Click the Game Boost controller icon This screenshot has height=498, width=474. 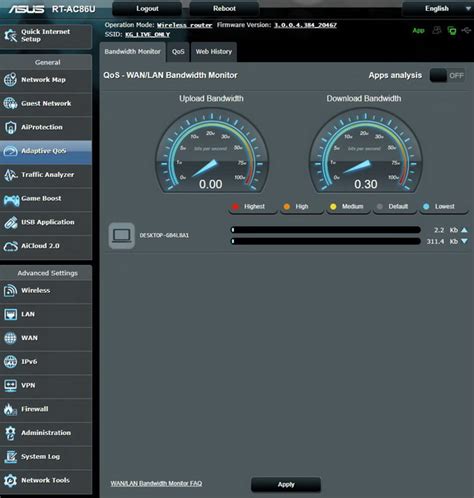(x=11, y=200)
